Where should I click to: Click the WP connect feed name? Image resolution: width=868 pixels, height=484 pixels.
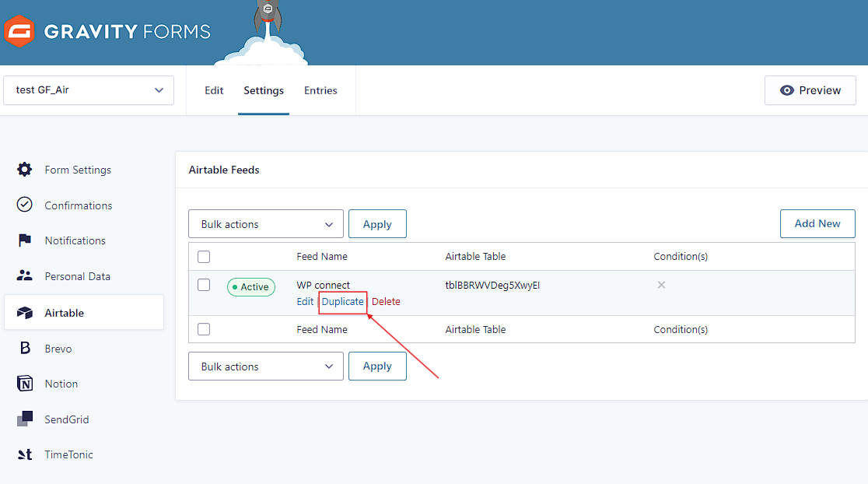click(324, 286)
